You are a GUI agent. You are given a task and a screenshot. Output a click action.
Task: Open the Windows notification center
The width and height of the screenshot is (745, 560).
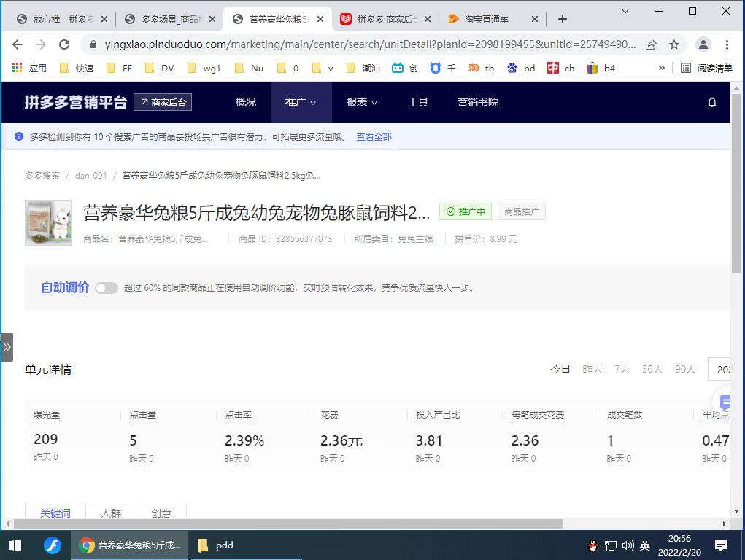[721, 545]
